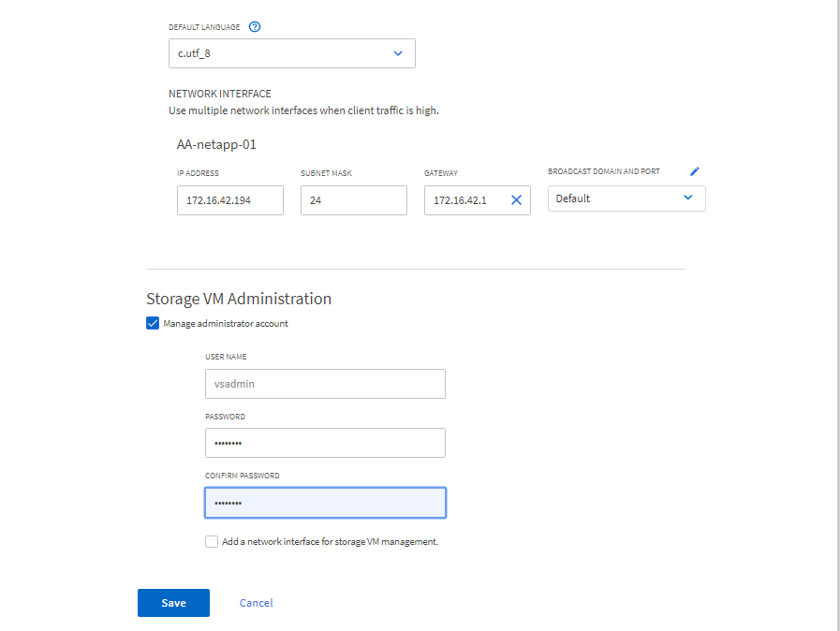The width and height of the screenshot is (840, 631).
Task: Click the Cancel link
Action: point(256,603)
